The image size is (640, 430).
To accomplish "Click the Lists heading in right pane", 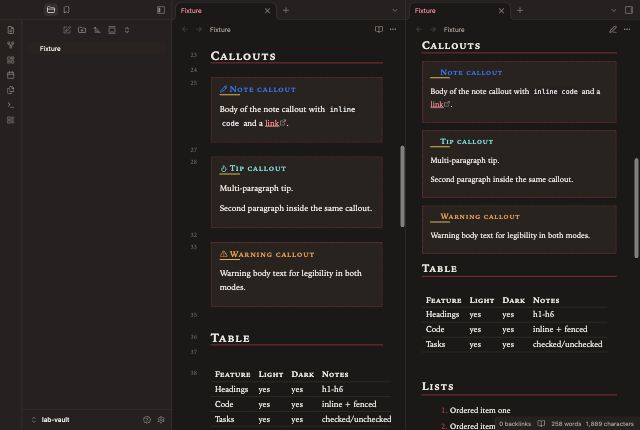I will point(438,386).
